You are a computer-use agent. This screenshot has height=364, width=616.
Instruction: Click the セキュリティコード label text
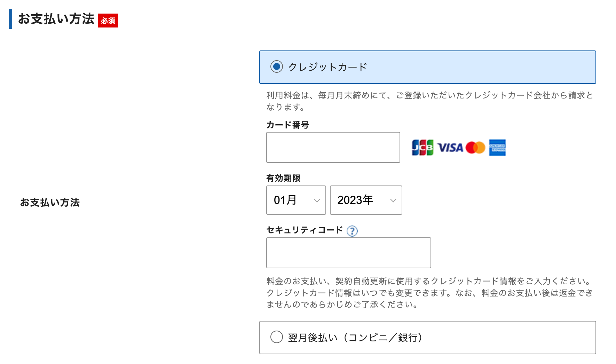(305, 230)
